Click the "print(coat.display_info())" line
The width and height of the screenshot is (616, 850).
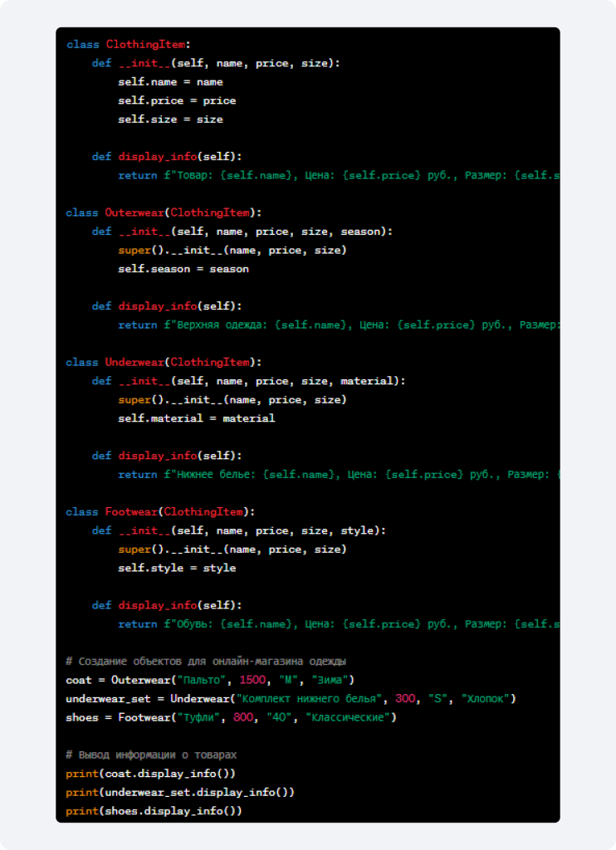pyautogui.click(x=151, y=774)
